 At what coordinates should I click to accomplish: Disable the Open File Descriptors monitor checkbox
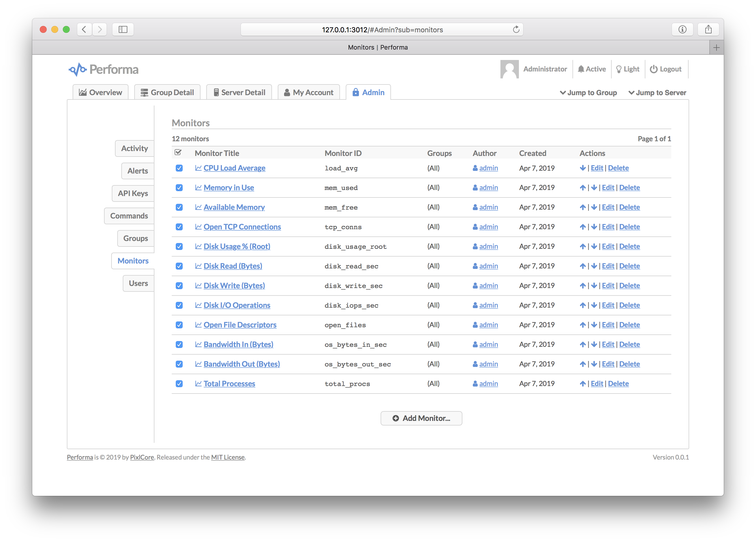tap(179, 325)
